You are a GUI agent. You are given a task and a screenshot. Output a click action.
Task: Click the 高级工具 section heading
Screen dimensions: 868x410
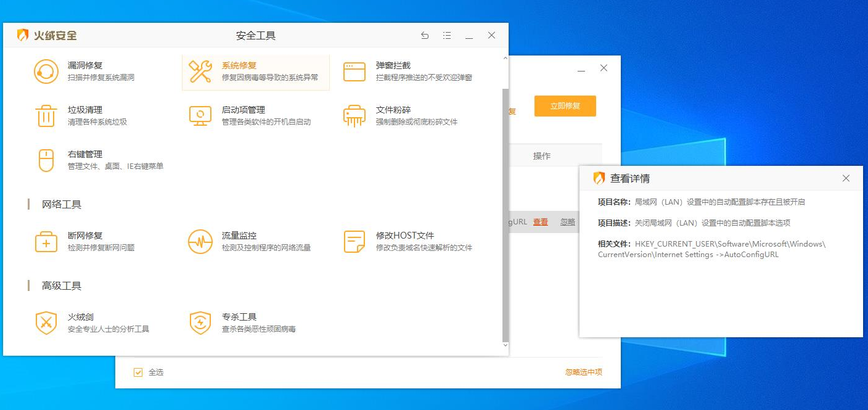point(62,285)
